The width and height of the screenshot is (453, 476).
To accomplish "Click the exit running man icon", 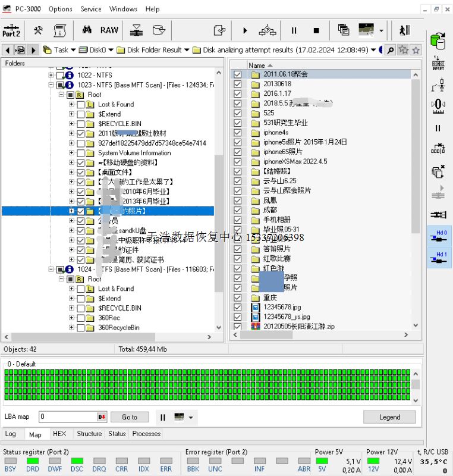I will pos(405,30).
